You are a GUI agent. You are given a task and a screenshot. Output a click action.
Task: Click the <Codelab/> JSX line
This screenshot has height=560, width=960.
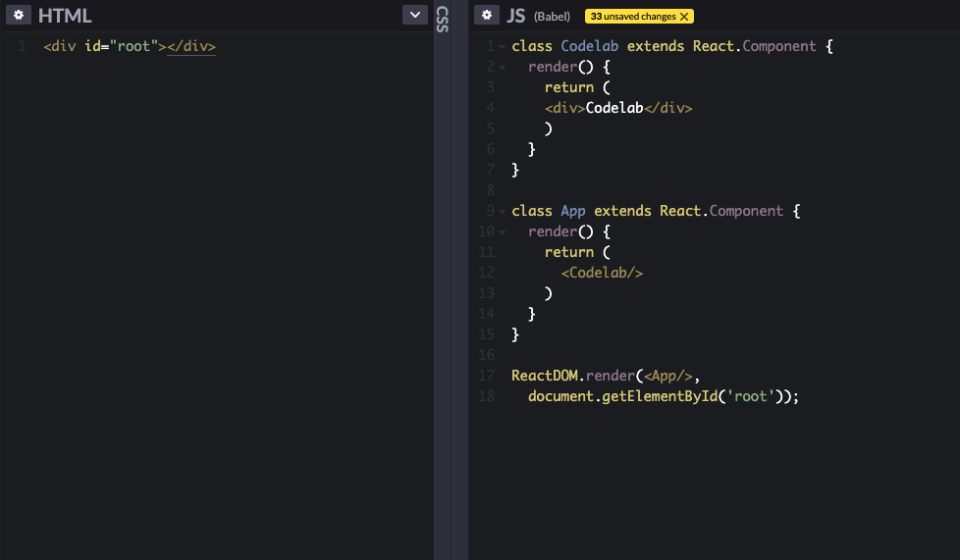pos(602,273)
